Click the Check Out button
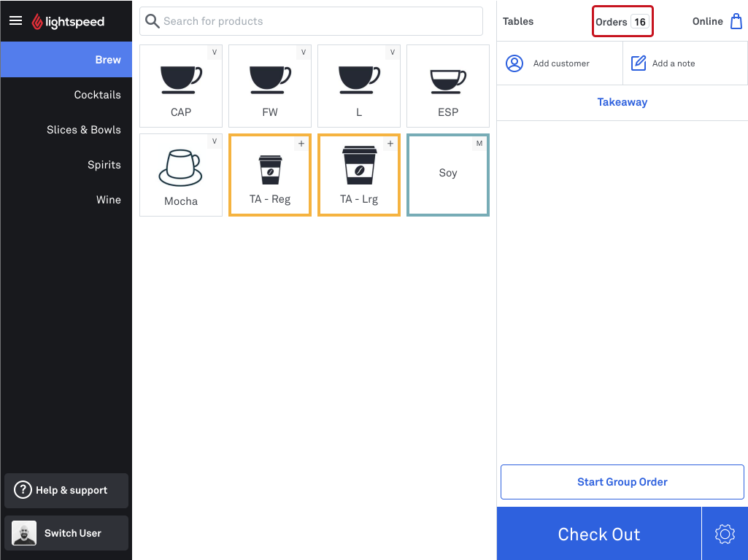Image resolution: width=748 pixels, height=560 pixels. [x=599, y=534]
